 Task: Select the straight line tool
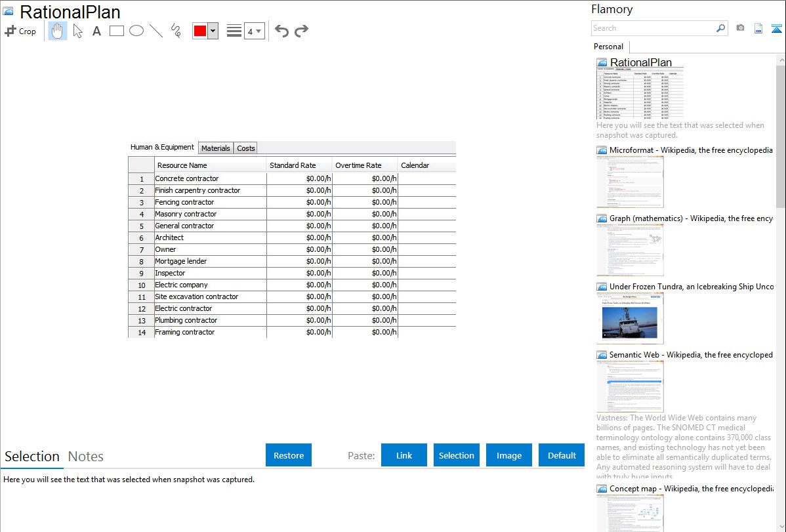[x=156, y=31]
